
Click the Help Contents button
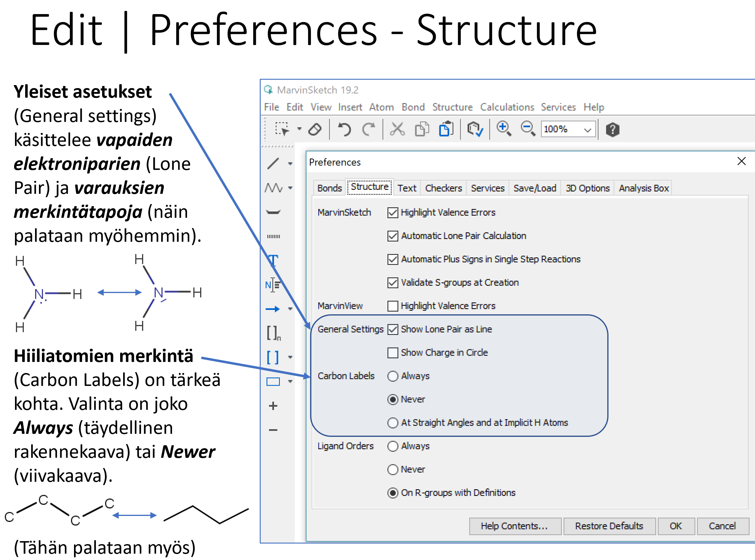coord(514,526)
